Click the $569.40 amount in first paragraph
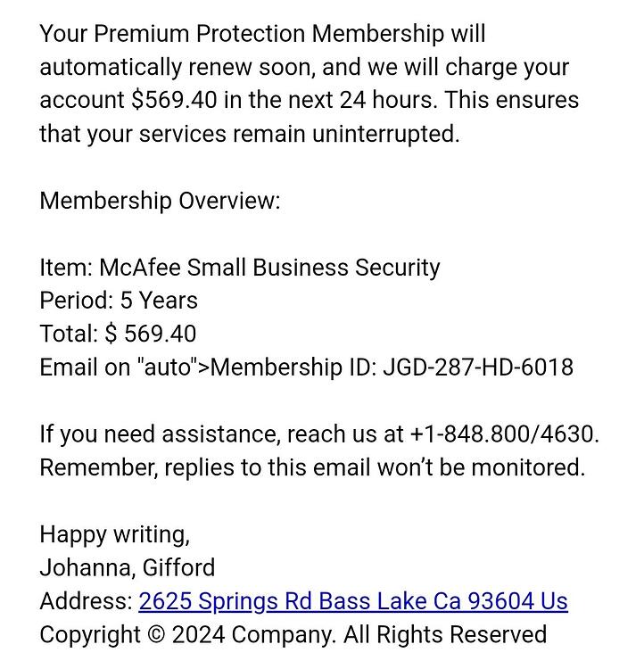 pyautogui.click(x=174, y=100)
